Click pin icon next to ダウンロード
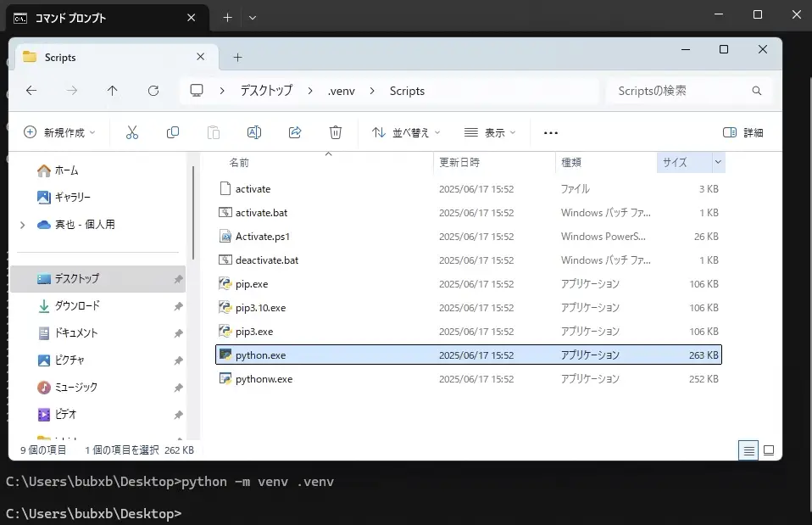This screenshot has height=525, width=812. (178, 306)
